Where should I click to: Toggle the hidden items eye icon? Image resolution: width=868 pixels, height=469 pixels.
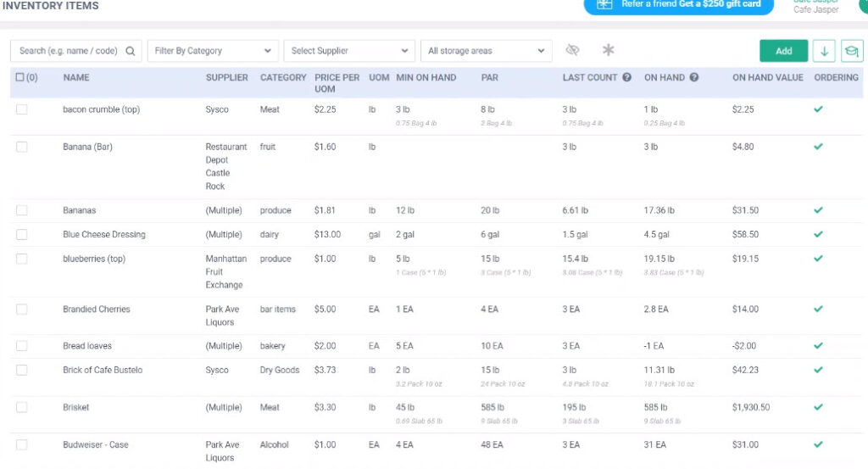(x=572, y=50)
